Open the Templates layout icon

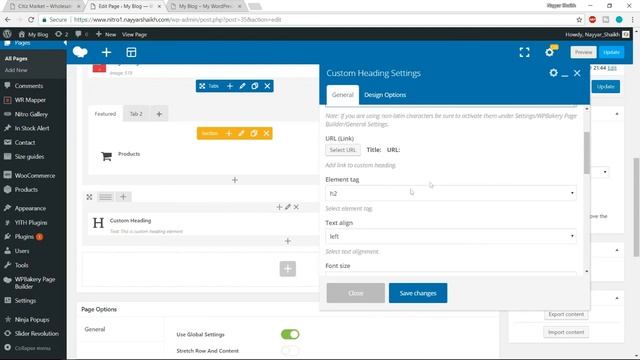pos(131,52)
